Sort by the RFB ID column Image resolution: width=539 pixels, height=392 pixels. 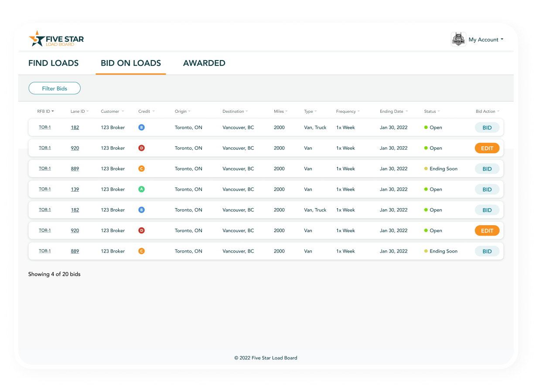[45, 112]
